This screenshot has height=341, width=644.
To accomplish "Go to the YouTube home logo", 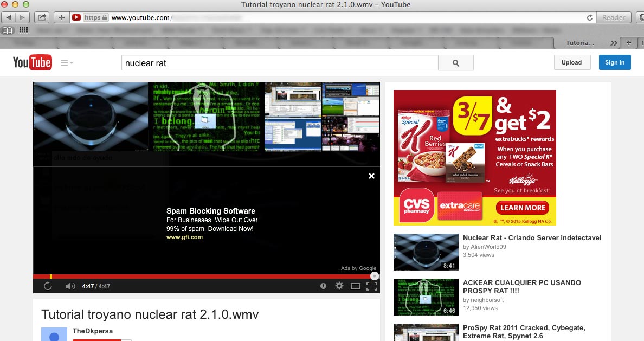I will pos(32,63).
